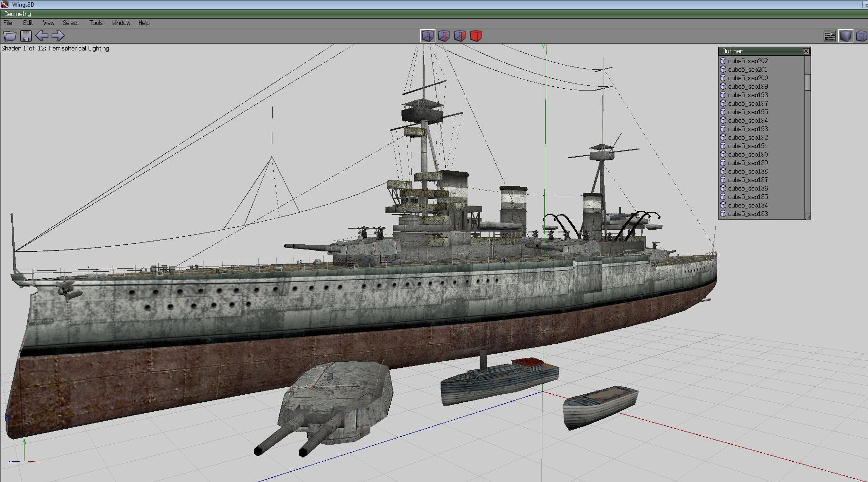Open the Select menu

71,23
